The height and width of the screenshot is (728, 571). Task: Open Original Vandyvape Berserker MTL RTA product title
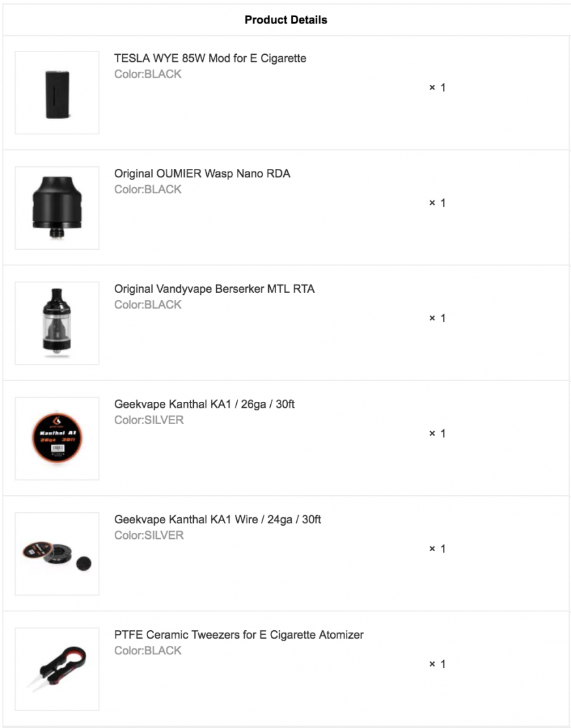[214, 288]
